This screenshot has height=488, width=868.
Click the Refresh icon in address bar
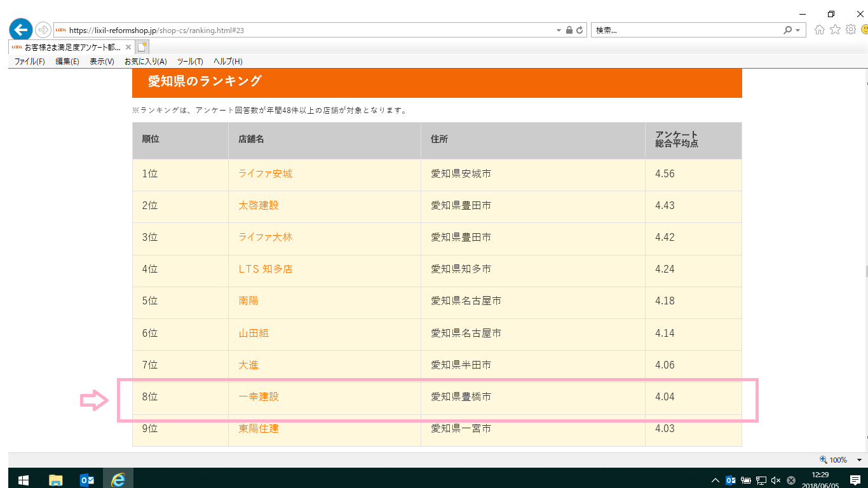580,30
